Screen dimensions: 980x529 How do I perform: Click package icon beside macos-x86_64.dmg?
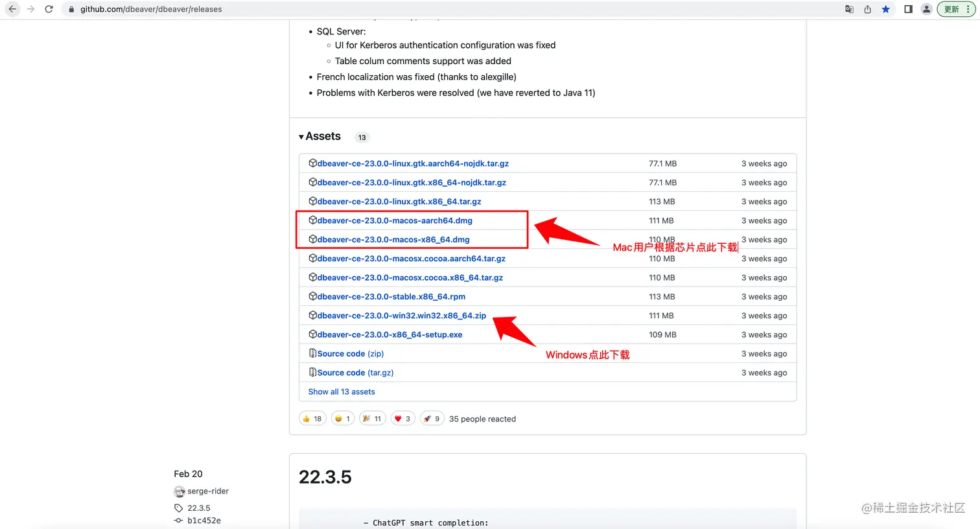(x=313, y=239)
